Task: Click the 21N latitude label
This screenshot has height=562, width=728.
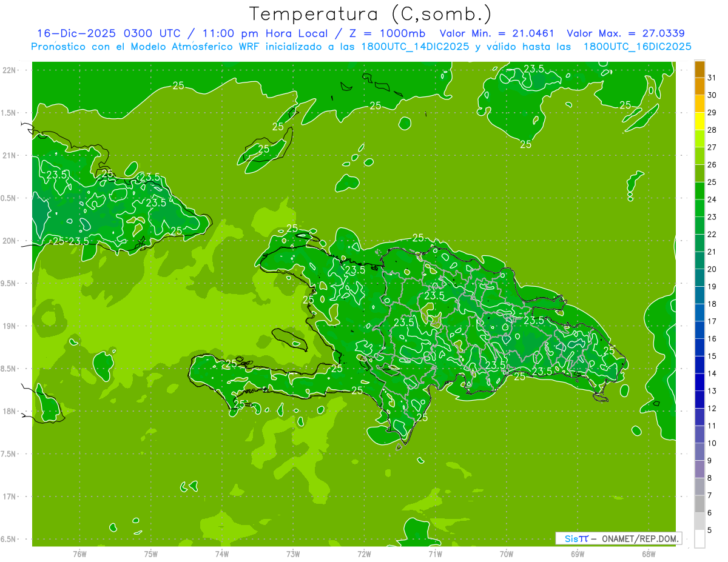Action: [10, 155]
